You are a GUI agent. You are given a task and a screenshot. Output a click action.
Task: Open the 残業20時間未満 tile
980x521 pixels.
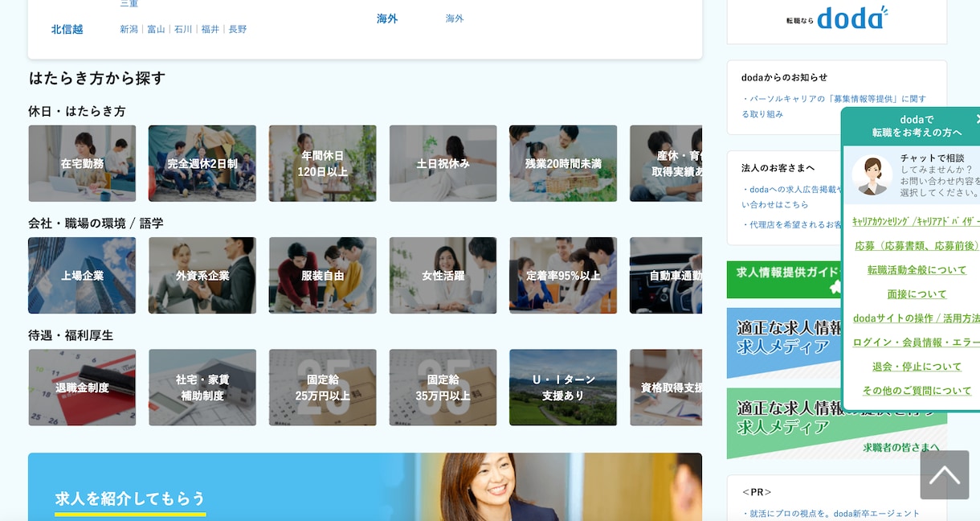(563, 163)
